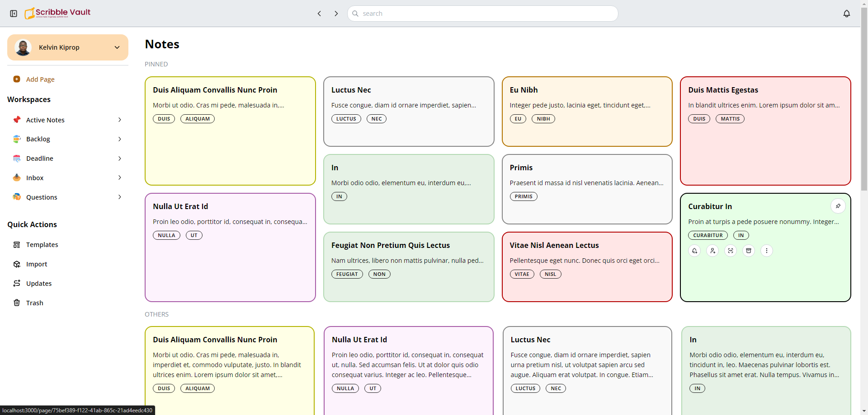Go forward with the right arrow
The width and height of the screenshot is (868, 415).
pos(336,14)
